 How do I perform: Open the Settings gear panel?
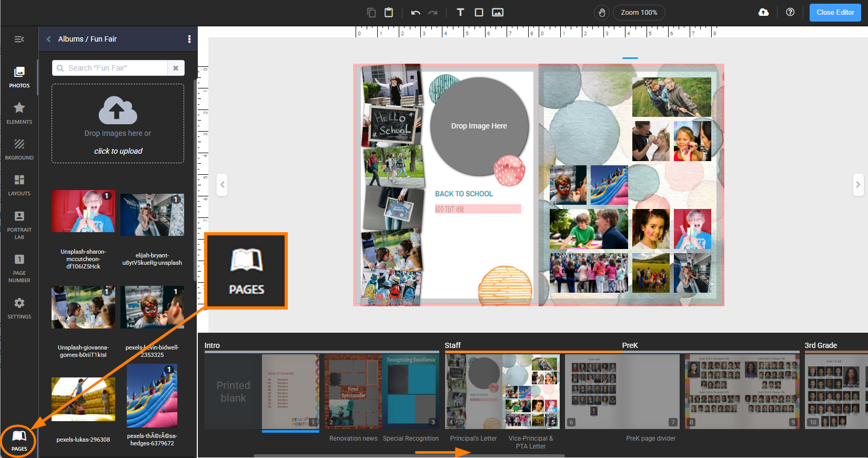[19, 308]
